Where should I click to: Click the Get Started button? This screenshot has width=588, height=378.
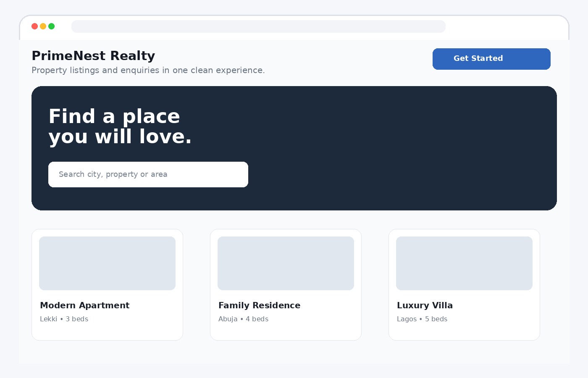[491, 59]
